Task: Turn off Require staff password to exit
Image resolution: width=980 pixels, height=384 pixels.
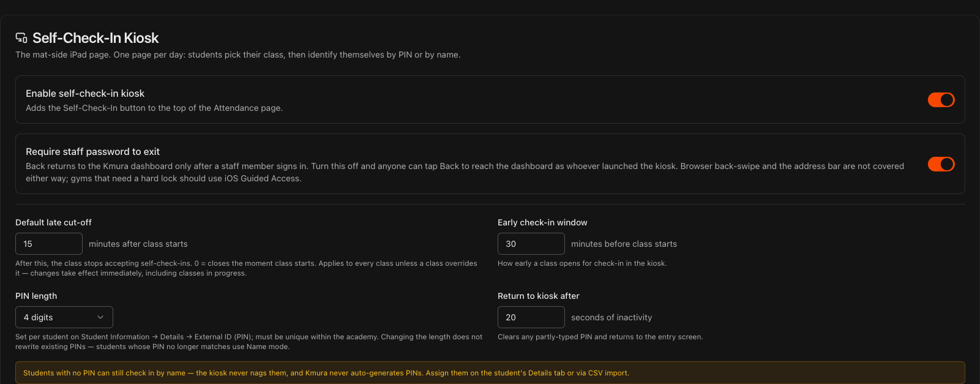Action: click(941, 164)
